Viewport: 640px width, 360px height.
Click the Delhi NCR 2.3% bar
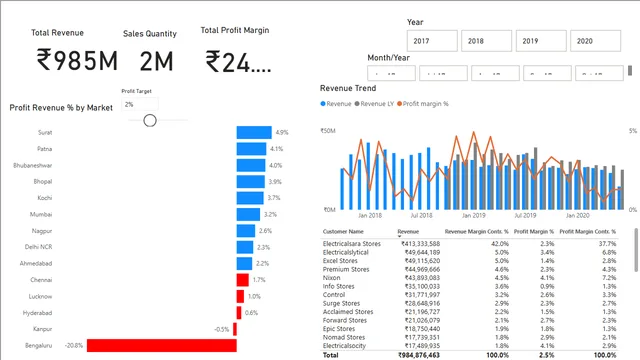click(x=244, y=247)
